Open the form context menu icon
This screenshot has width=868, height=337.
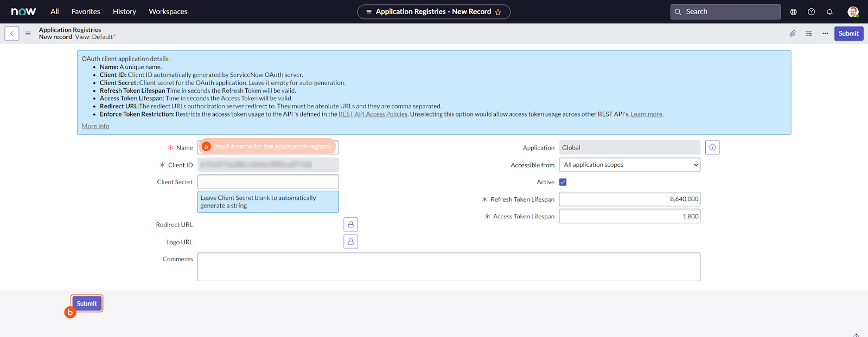point(28,34)
